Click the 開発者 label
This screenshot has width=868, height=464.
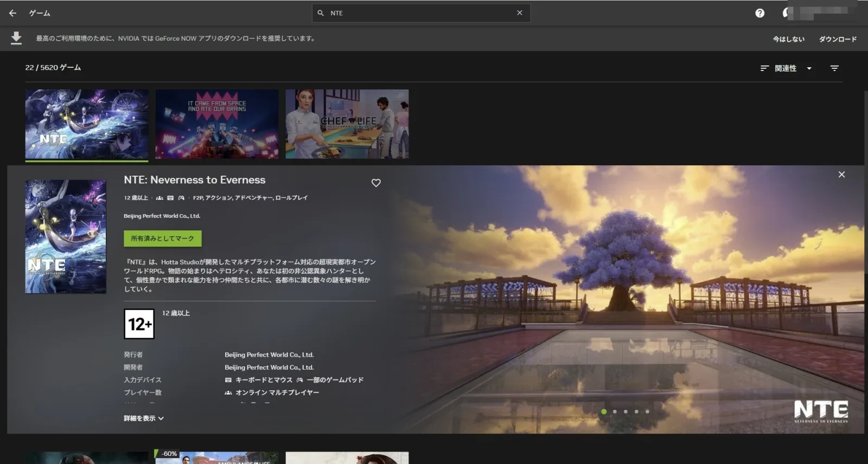(133, 368)
